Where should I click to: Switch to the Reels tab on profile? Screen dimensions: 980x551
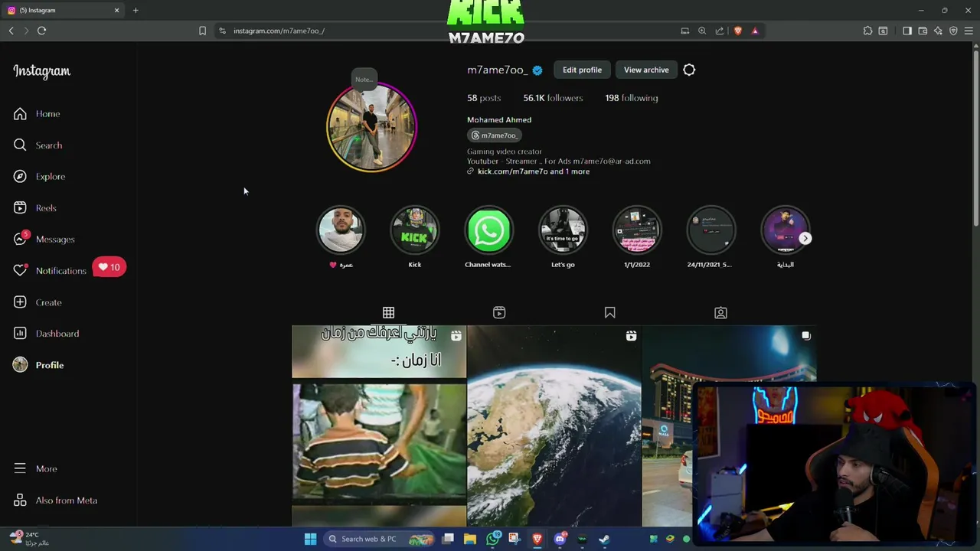click(499, 312)
